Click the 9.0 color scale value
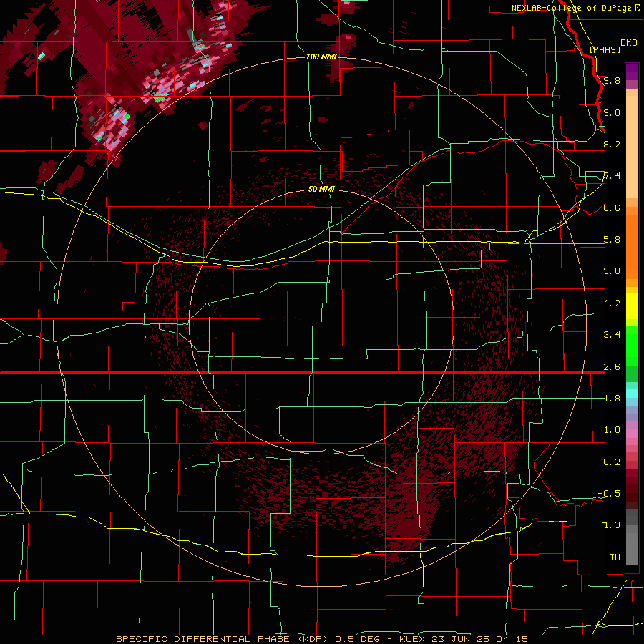The width and height of the screenshot is (644, 644). [x=612, y=112]
